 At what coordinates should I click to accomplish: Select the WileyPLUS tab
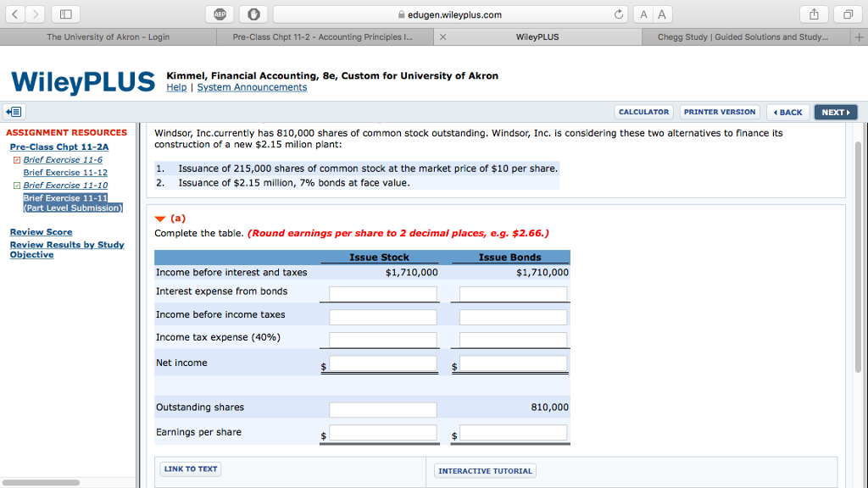click(x=537, y=37)
